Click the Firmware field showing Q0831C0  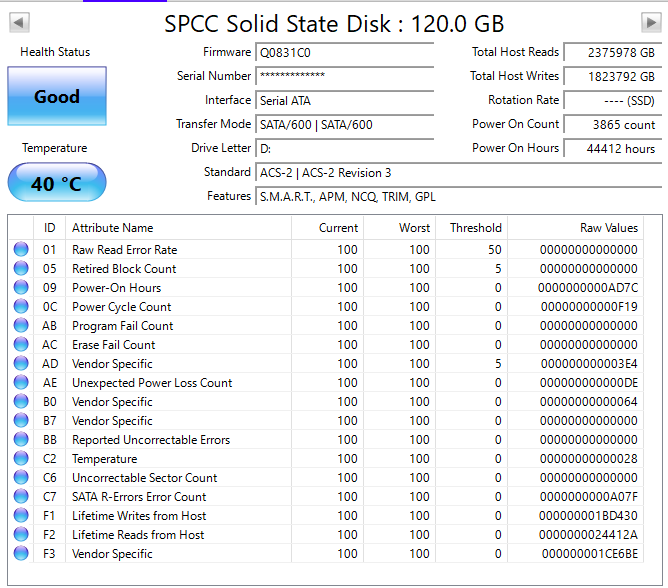(345, 52)
